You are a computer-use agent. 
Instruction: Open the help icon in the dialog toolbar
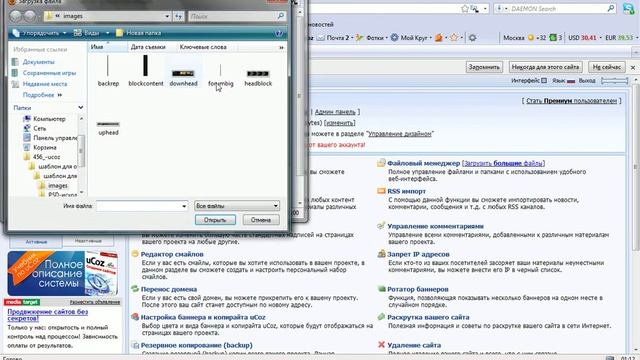tap(279, 33)
